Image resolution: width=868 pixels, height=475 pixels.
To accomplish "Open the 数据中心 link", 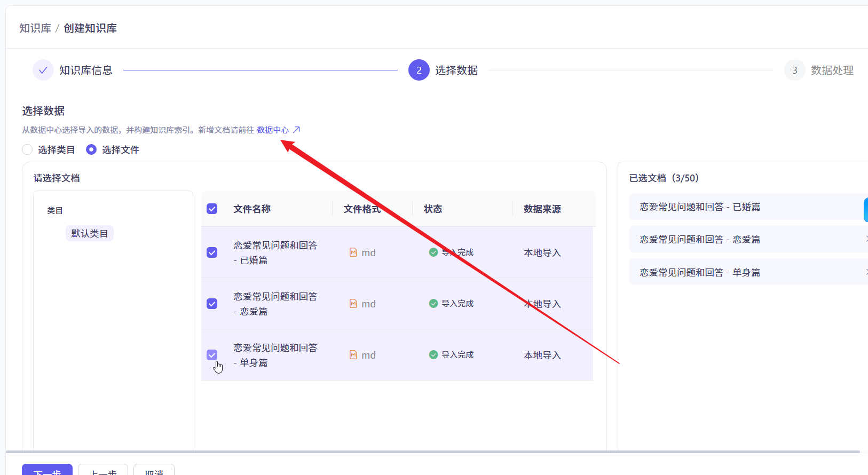I will pos(273,130).
